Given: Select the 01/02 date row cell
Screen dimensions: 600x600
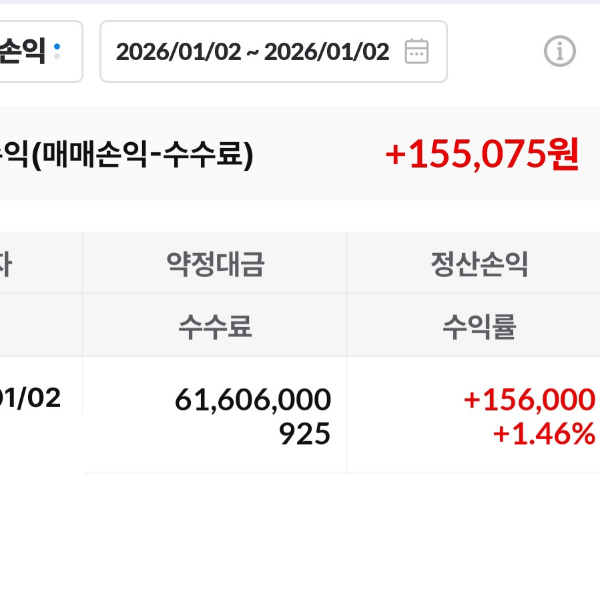Looking at the screenshot, I should point(32,398).
